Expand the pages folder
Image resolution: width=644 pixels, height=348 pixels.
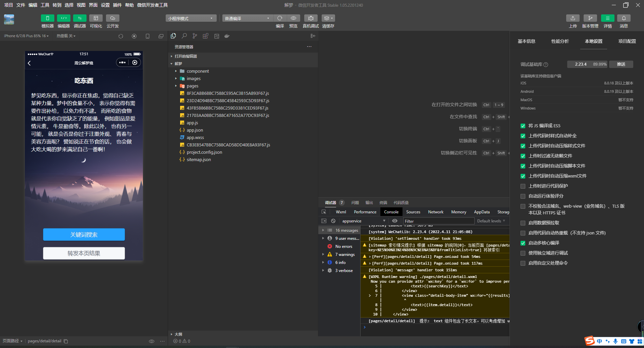tap(192, 86)
